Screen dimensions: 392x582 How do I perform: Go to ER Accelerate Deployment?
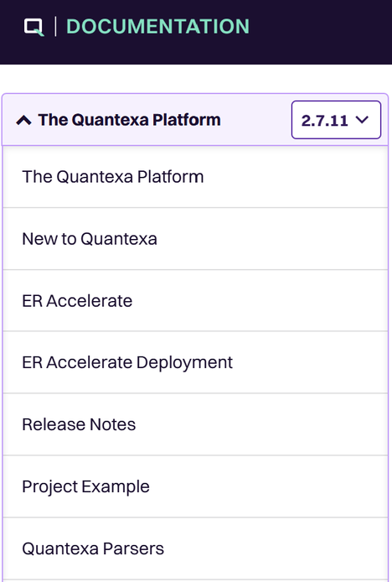click(195, 362)
